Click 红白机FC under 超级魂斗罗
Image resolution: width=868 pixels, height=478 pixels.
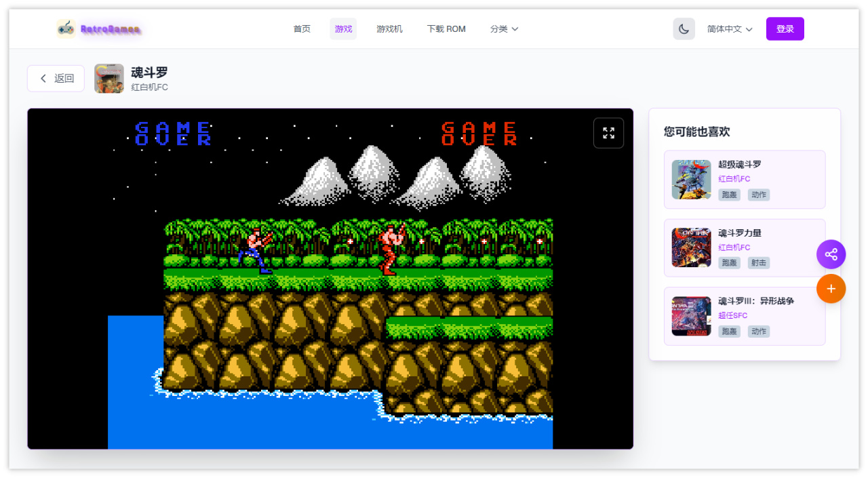tap(734, 179)
